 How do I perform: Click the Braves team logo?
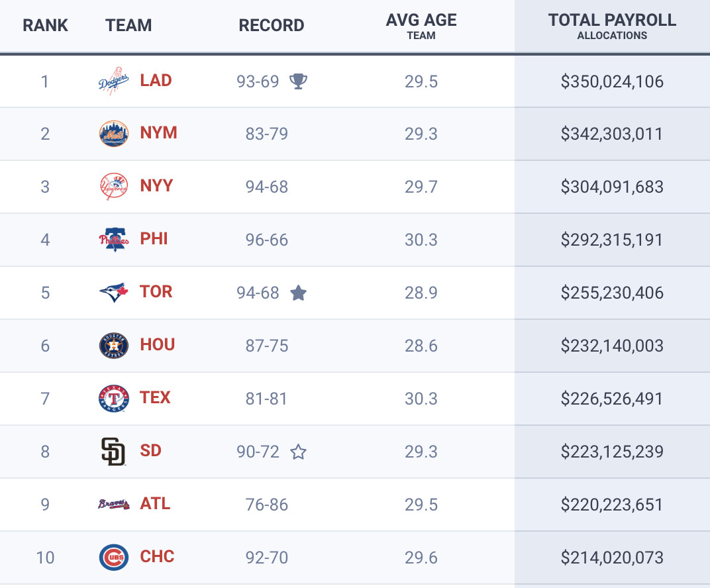click(x=113, y=505)
